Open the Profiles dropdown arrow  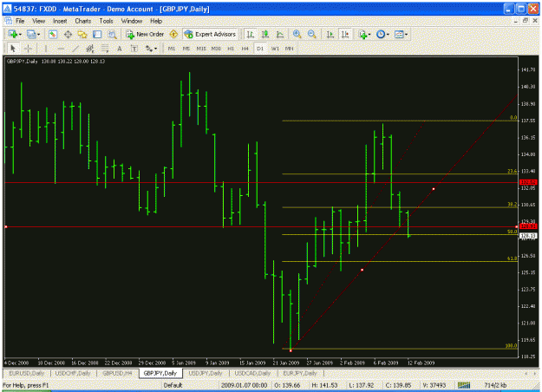(38, 35)
